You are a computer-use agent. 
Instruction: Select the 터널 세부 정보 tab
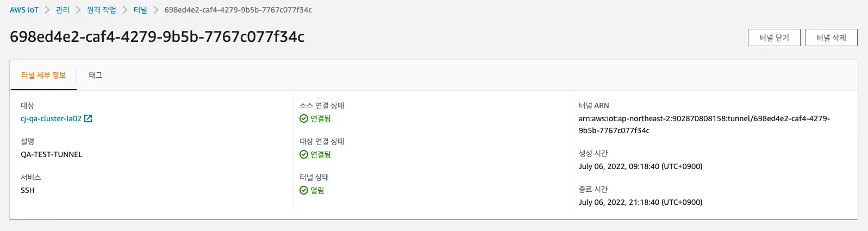click(x=43, y=75)
